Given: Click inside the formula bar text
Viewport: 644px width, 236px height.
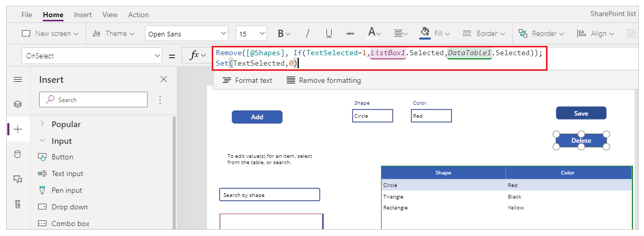Looking at the screenshot, I should pyautogui.click(x=379, y=58).
